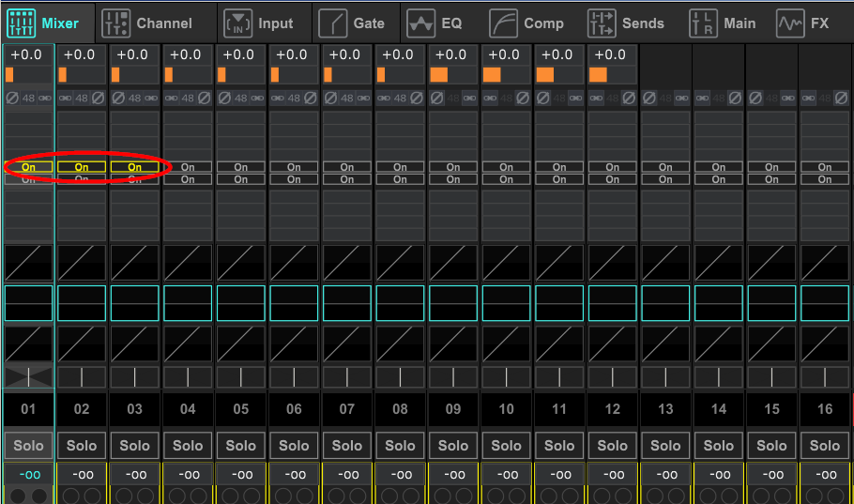Viewport: 854px width, 504px height.
Task: Toggle the yellow On button on channel 02
Action: (x=82, y=167)
